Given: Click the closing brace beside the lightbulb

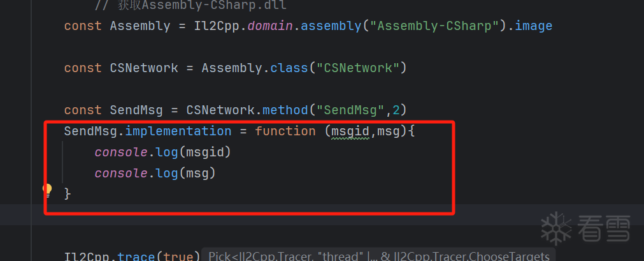Looking at the screenshot, I should [68, 193].
